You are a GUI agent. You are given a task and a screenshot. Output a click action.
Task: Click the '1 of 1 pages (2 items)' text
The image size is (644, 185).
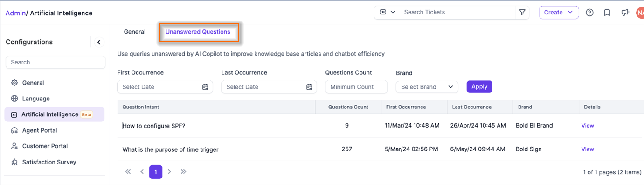[x=612, y=172]
